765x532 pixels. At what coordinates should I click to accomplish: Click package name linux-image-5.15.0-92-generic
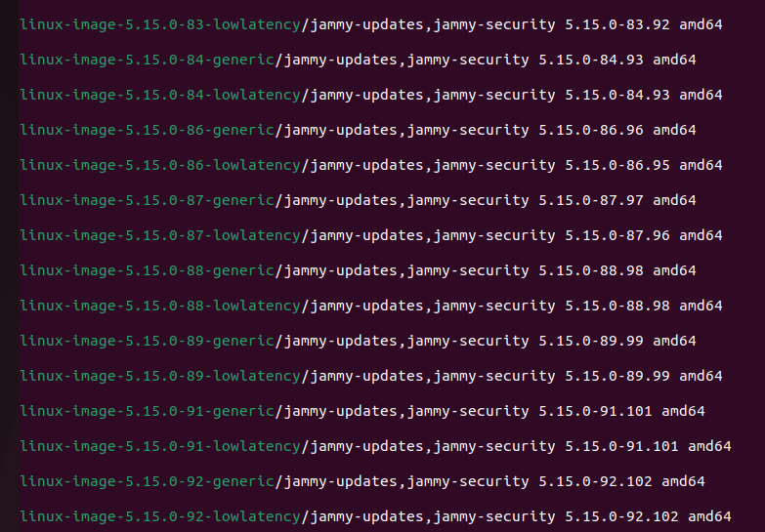[147, 481]
